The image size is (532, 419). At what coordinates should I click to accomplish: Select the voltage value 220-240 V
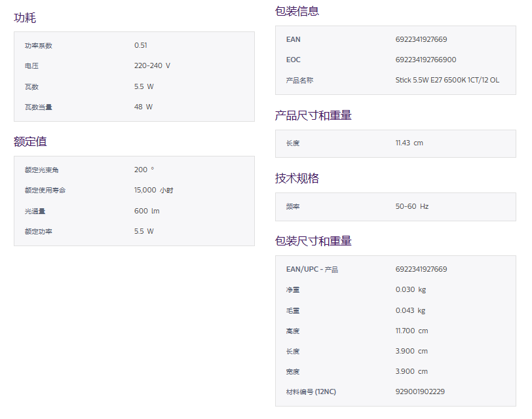(152, 65)
